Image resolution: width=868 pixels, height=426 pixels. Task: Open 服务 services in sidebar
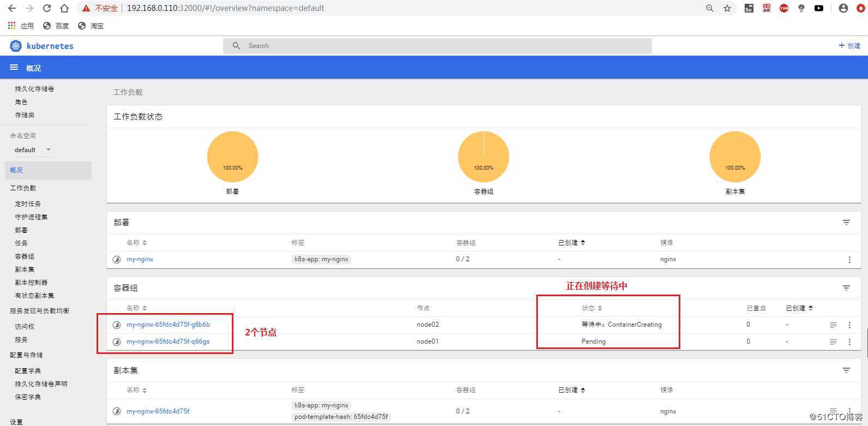coord(21,340)
